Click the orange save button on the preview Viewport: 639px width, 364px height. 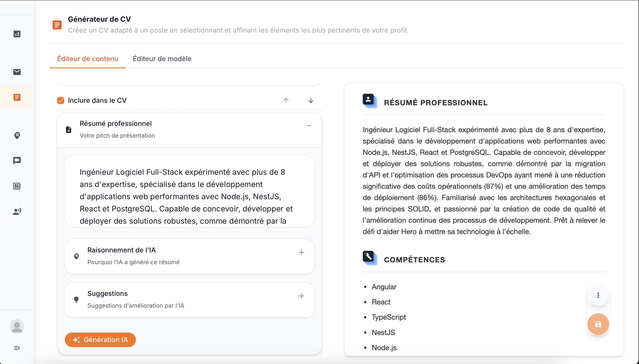click(598, 324)
